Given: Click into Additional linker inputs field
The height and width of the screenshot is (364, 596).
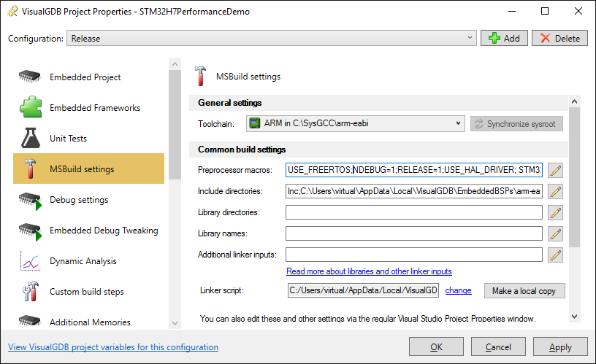Looking at the screenshot, I should coord(414,255).
